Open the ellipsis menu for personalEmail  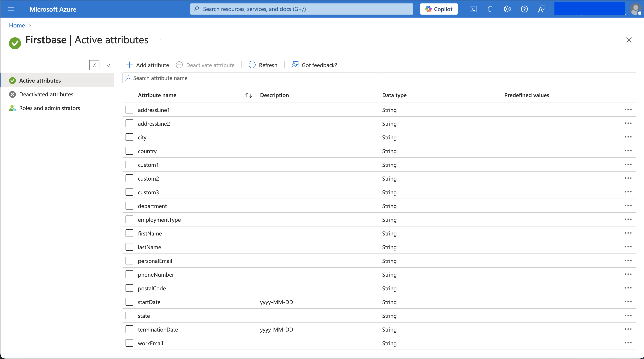coord(628,260)
